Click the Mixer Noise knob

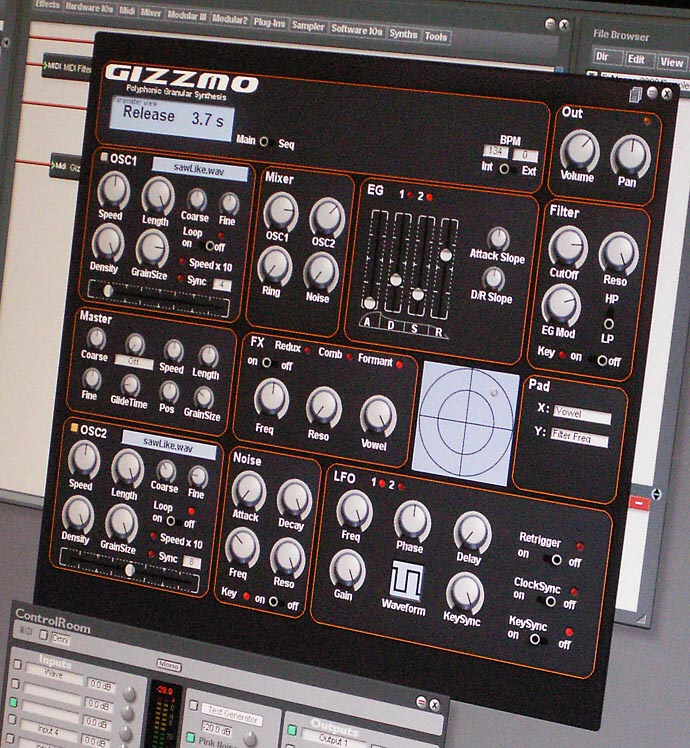click(x=321, y=273)
